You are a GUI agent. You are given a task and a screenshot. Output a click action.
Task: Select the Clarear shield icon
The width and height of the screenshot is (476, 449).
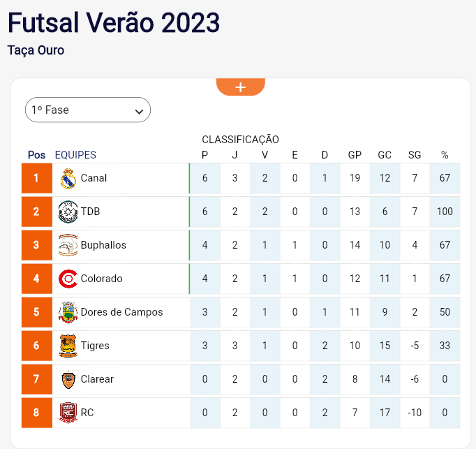click(x=68, y=379)
